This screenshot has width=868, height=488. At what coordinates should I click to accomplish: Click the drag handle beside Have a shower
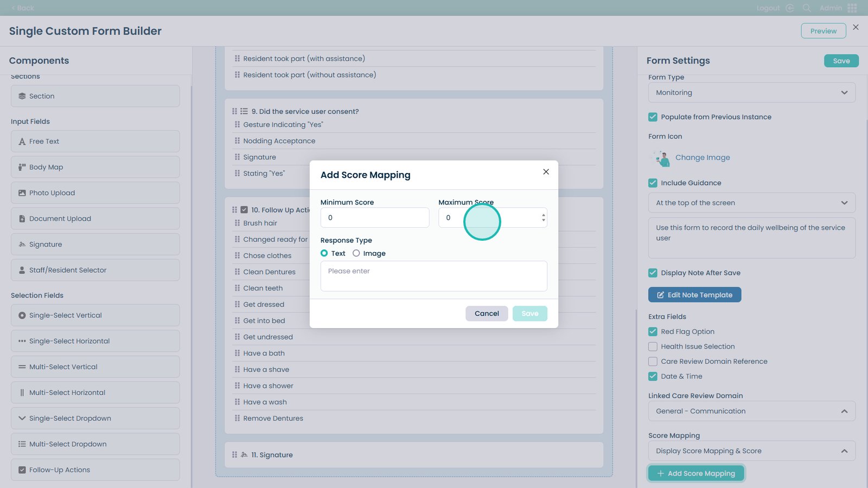(x=237, y=386)
